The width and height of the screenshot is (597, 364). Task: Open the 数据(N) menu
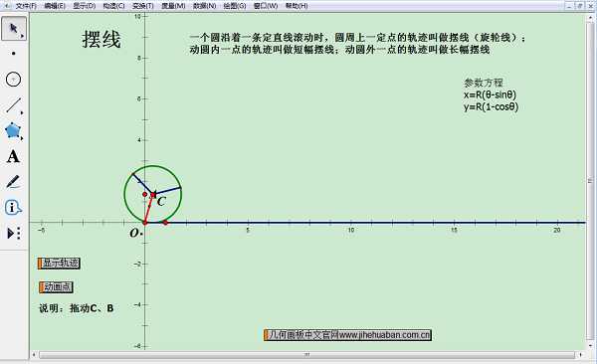[x=204, y=6]
